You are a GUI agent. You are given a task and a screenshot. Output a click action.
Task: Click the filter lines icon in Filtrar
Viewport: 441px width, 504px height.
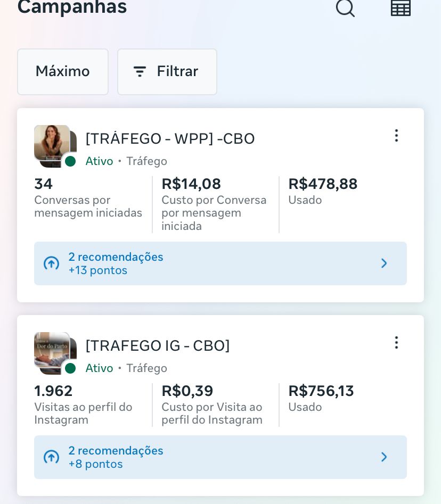pyautogui.click(x=140, y=72)
